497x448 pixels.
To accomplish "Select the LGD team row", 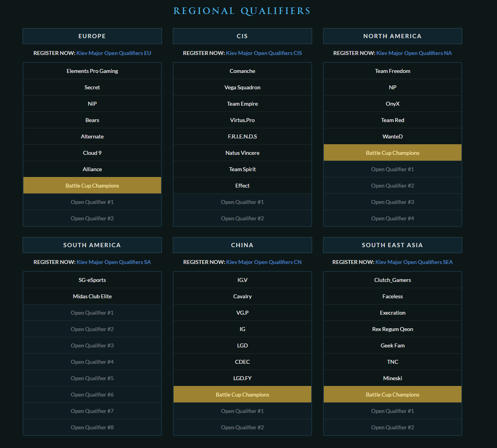I will (x=242, y=345).
